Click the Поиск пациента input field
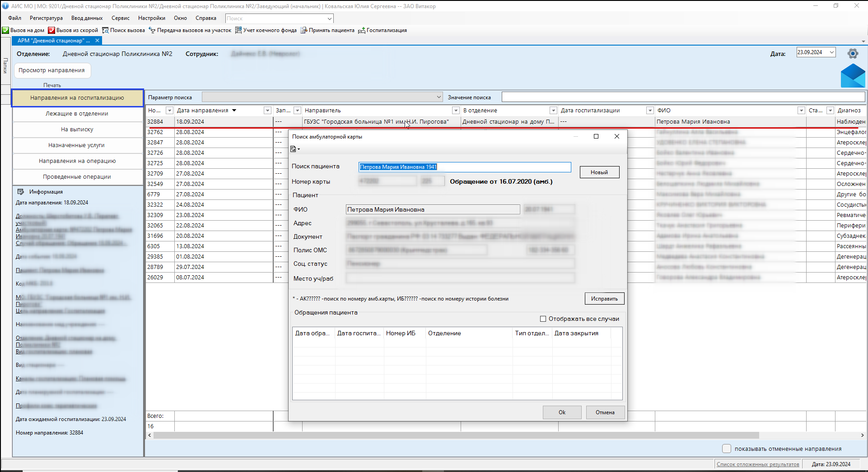The height and width of the screenshot is (472, 868). [x=464, y=167]
